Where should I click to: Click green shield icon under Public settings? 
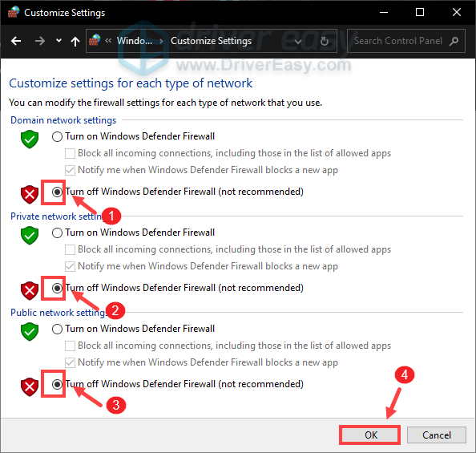pos(30,332)
